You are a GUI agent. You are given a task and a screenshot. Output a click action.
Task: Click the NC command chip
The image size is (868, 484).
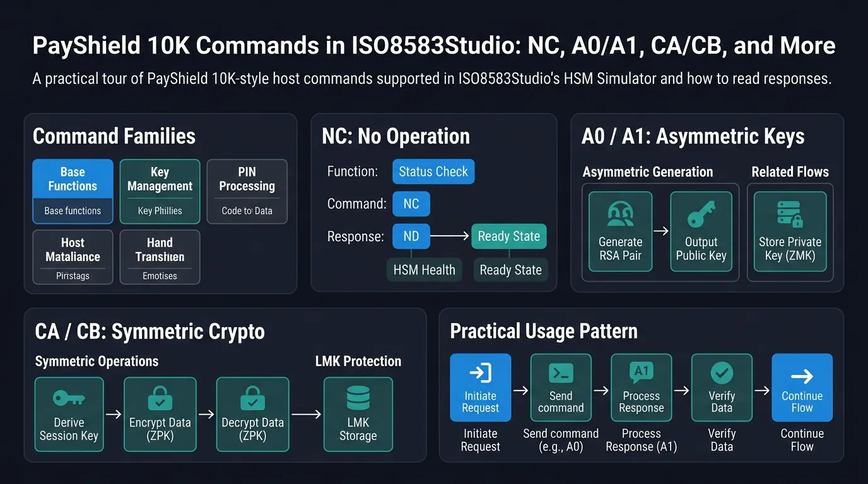pyautogui.click(x=411, y=204)
